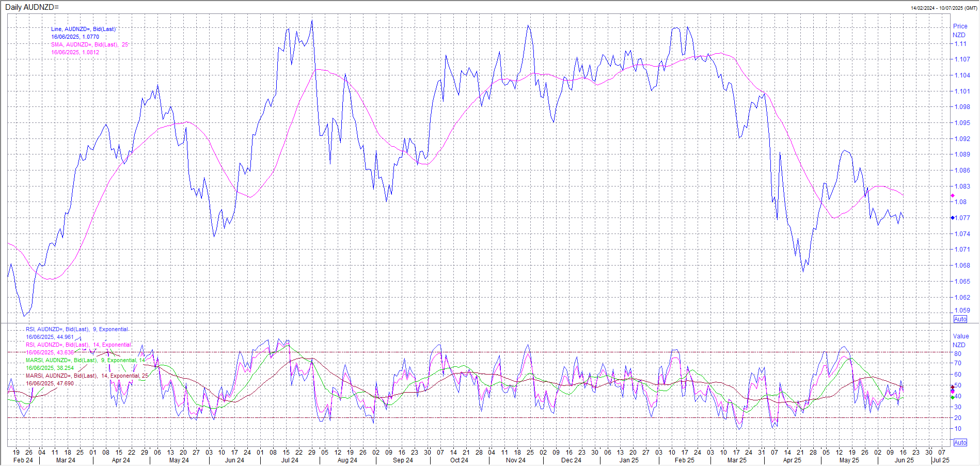The width and height of the screenshot is (980, 466).
Task: Click the Jul 25 month label
Action: click(x=941, y=460)
